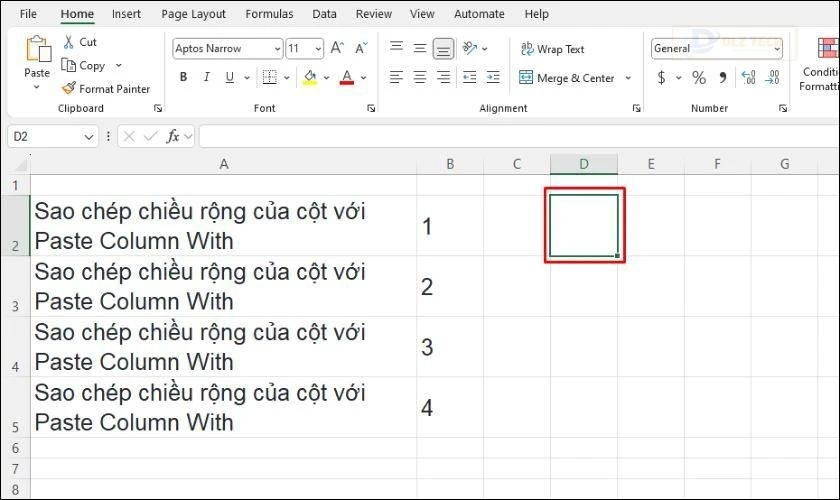Click the Paste clipboard icon
The width and height of the screenshot is (840, 500).
(x=38, y=49)
